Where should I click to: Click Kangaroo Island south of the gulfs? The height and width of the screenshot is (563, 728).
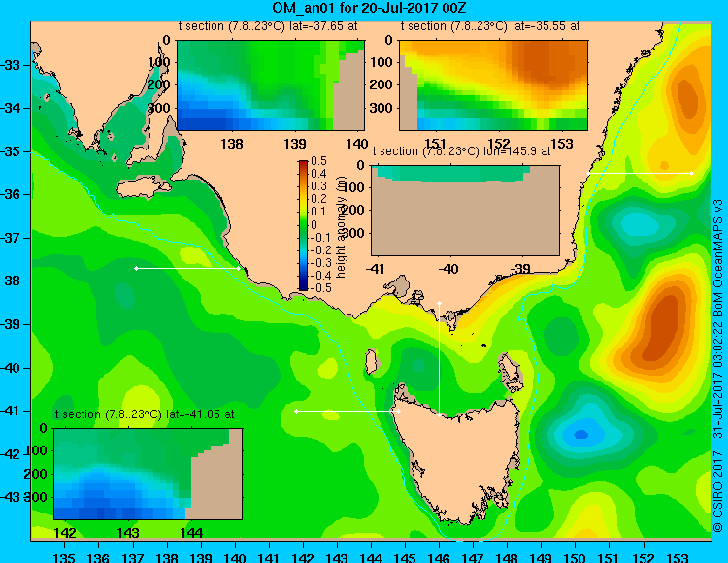(x=142, y=189)
